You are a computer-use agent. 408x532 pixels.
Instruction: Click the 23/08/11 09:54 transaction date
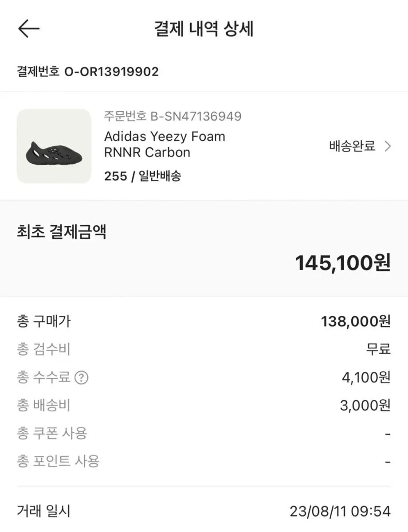pyautogui.click(x=340, y=512)
